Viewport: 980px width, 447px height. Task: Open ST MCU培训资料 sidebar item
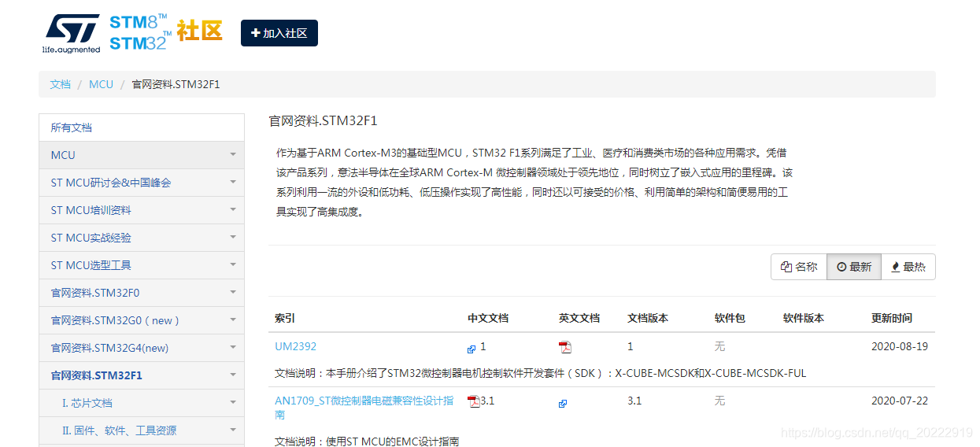[142, 210]
